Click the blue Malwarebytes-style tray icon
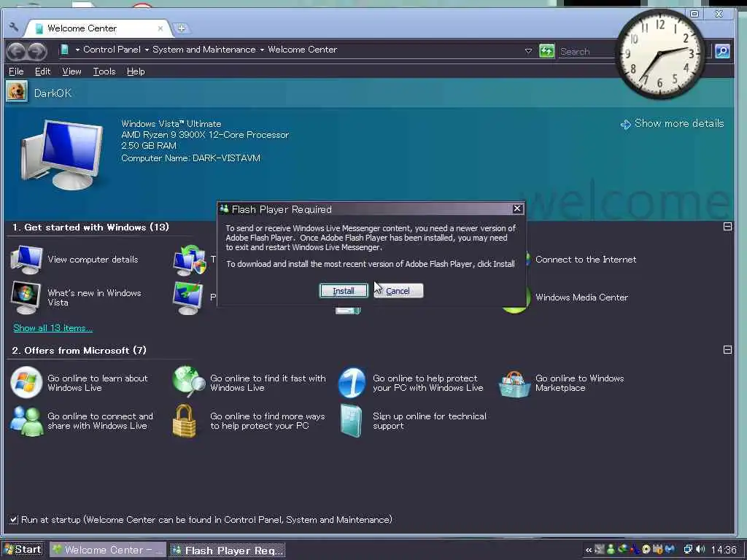Viewport: 747px width, 560px height. coord(670,550)
